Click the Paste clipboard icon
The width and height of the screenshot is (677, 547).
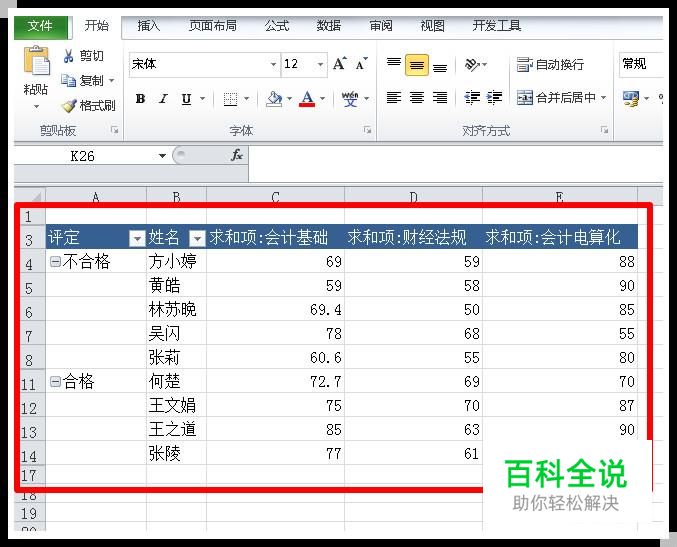[36, 60]
